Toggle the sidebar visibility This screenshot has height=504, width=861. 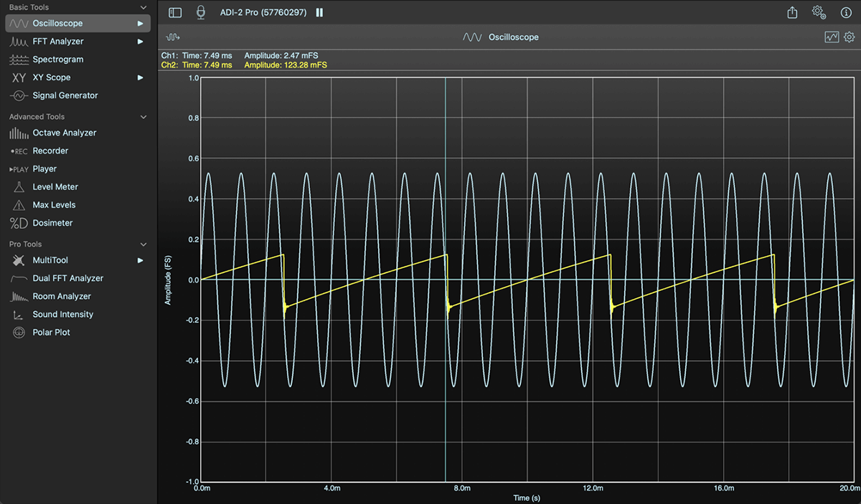pos(174,12)
